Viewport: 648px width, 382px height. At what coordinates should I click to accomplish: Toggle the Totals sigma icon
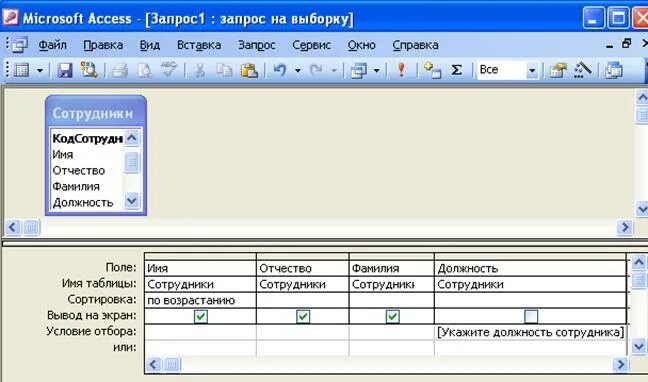[x=456, y=70]
